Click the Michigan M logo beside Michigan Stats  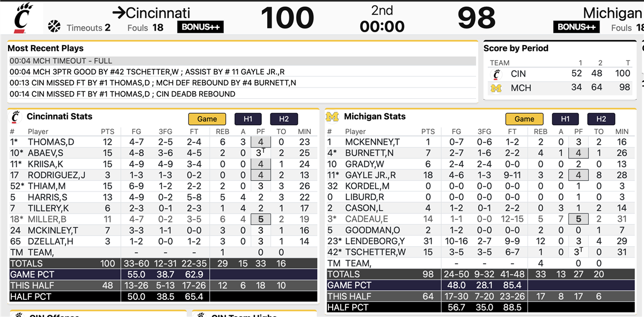pos(333,117)
